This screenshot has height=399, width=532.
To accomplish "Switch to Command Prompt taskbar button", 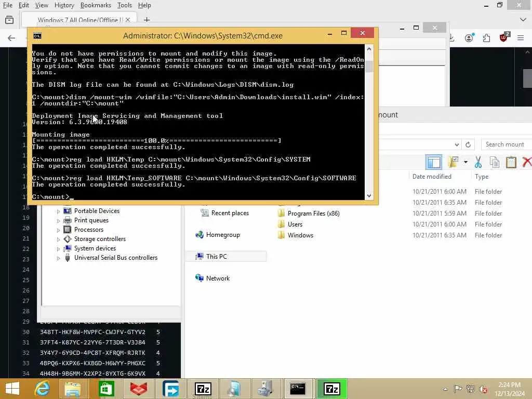I will [x=298, y=389].
